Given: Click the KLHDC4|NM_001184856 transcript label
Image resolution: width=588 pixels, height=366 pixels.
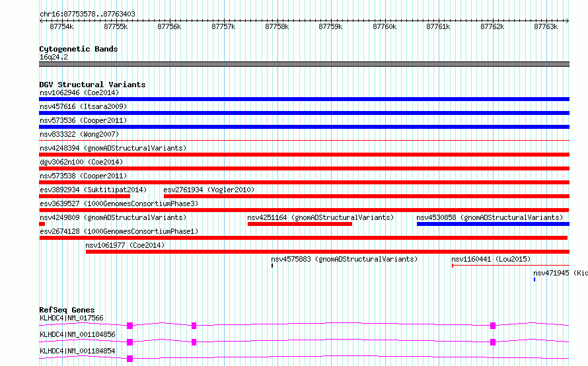Looking at the screenshot, I should (77, 334).
